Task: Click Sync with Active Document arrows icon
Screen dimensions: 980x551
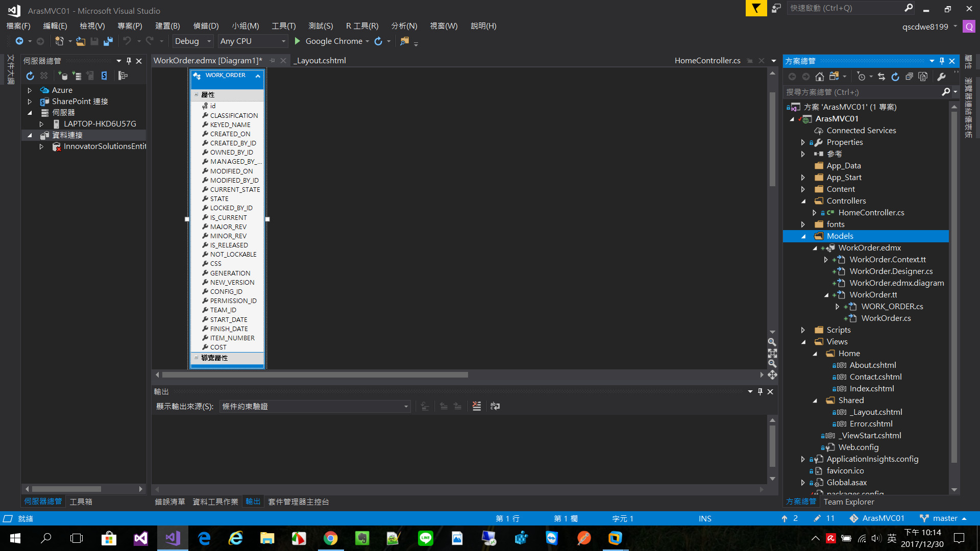Action: (881, 77)
